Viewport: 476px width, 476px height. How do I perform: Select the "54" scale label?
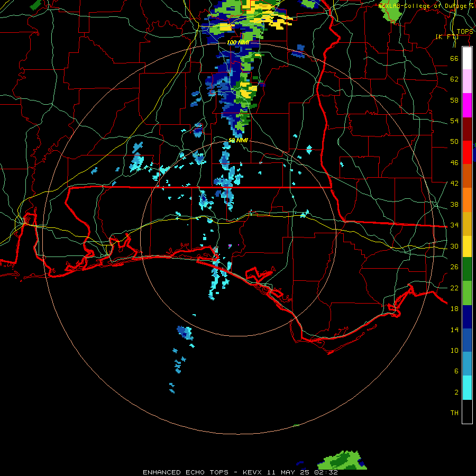(454, 121)
